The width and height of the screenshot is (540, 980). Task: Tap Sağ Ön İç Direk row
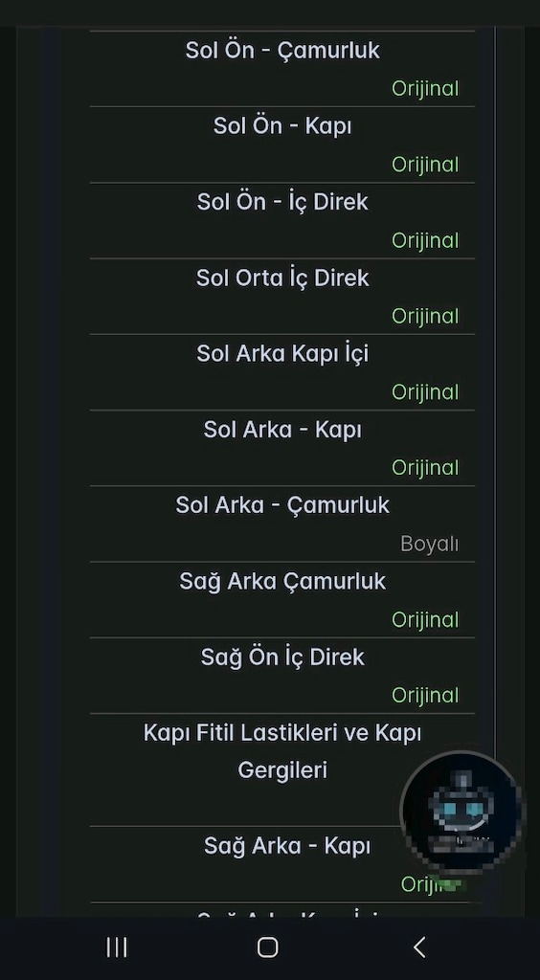click(x=281, y=676)
